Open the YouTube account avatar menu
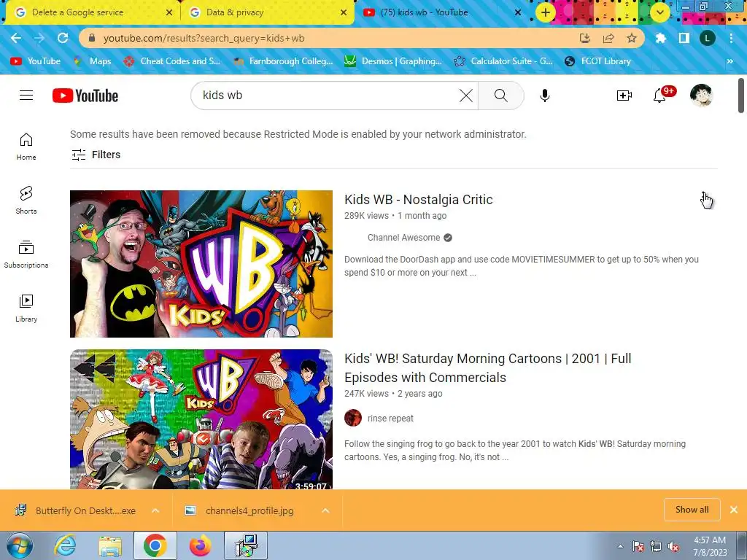 701,96
